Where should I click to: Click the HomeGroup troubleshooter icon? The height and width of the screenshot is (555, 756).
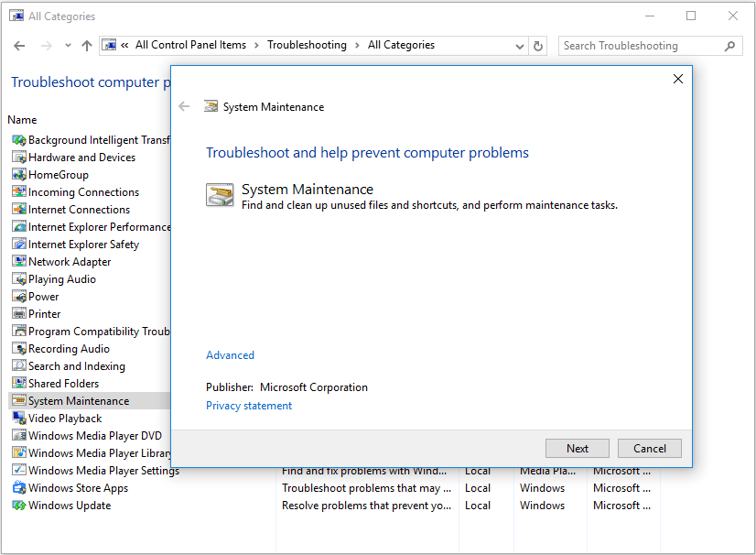(x=18, y=175)
